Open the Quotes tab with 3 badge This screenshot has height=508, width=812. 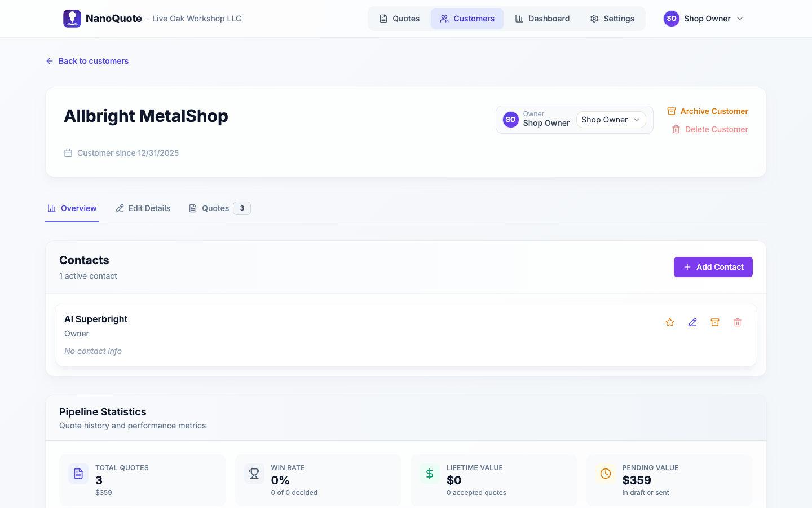tap(219, 208)
